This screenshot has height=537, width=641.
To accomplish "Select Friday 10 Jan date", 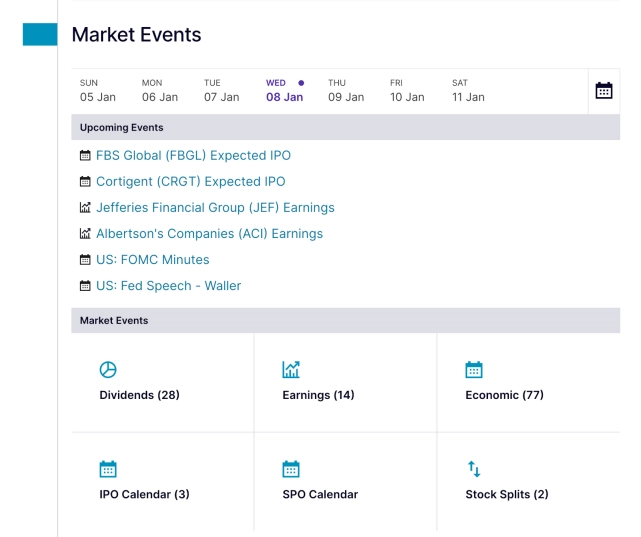I will 407,91.
